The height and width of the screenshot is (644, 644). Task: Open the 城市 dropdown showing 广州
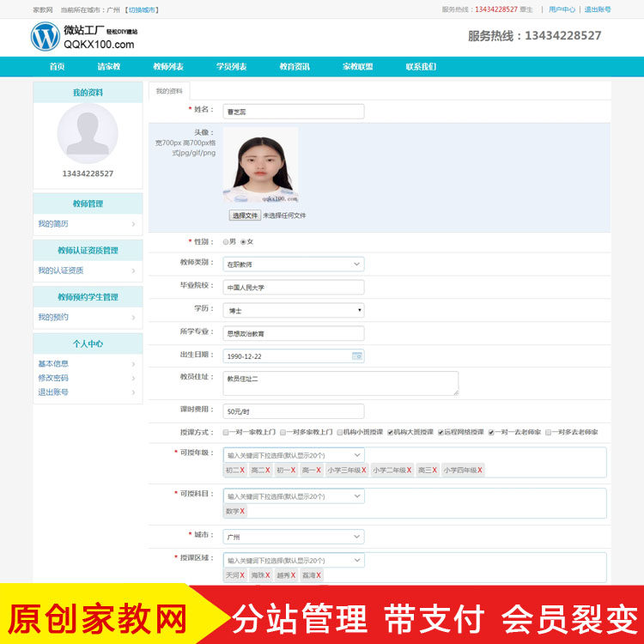pyautogui.click(x=294, y=537)
